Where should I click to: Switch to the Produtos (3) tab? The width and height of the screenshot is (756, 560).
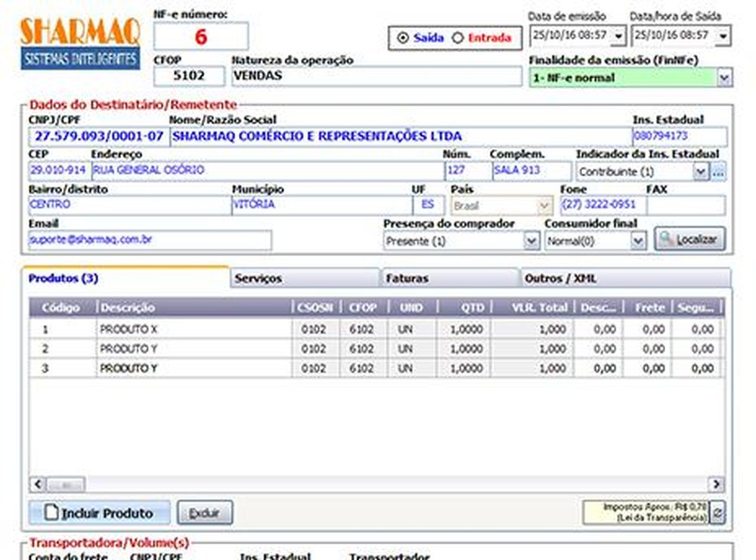[125, 279]
